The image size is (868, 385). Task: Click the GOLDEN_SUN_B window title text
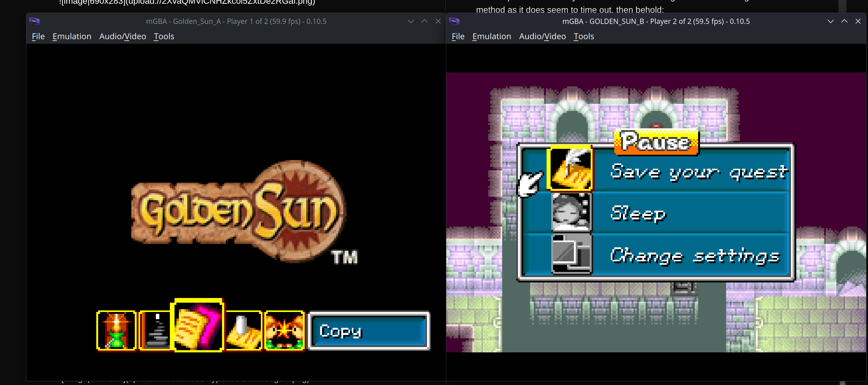point(656,21)
